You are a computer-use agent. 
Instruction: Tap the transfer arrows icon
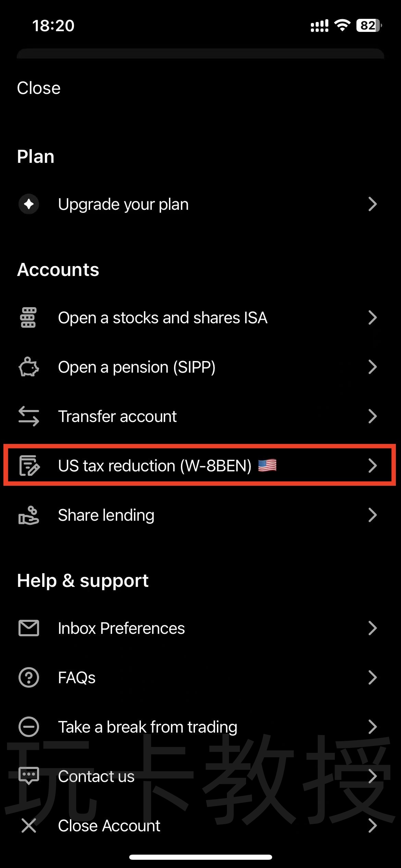click(29, 416)
